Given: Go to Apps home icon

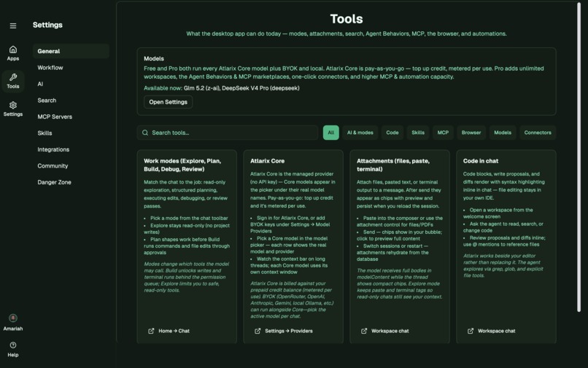Looking at the screenshot, I should point(13,50).
